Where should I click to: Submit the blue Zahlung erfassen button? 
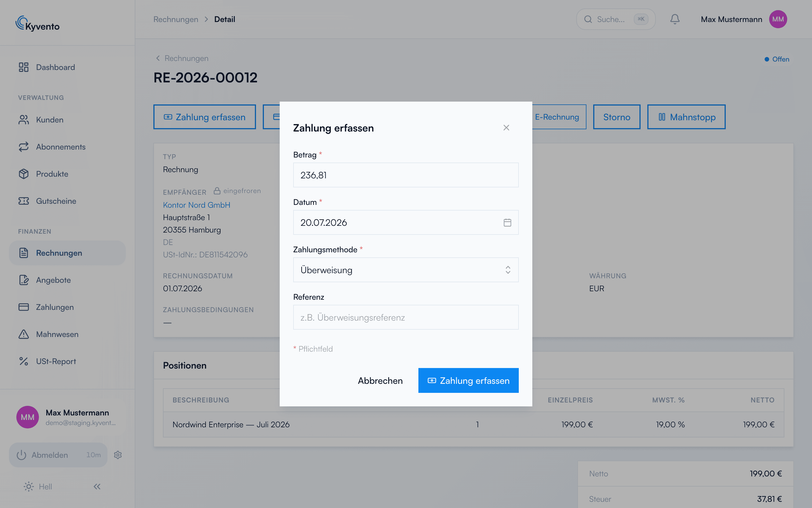468,380
